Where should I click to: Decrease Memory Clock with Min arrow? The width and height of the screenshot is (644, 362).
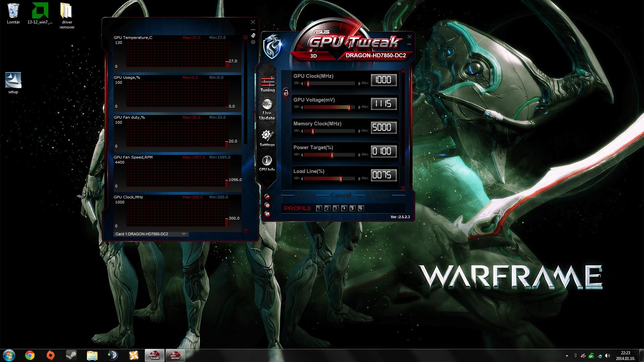tap(302, 131)
